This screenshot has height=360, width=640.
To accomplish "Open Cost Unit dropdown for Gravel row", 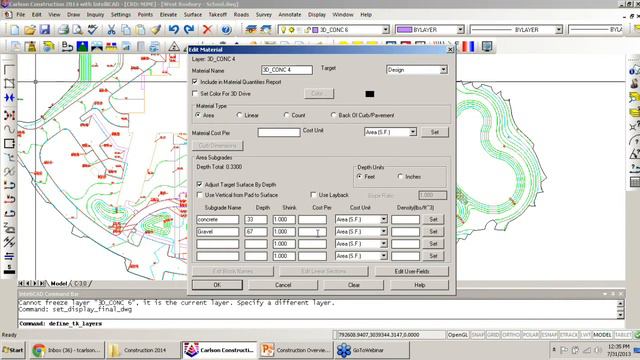I will [383, 232].
